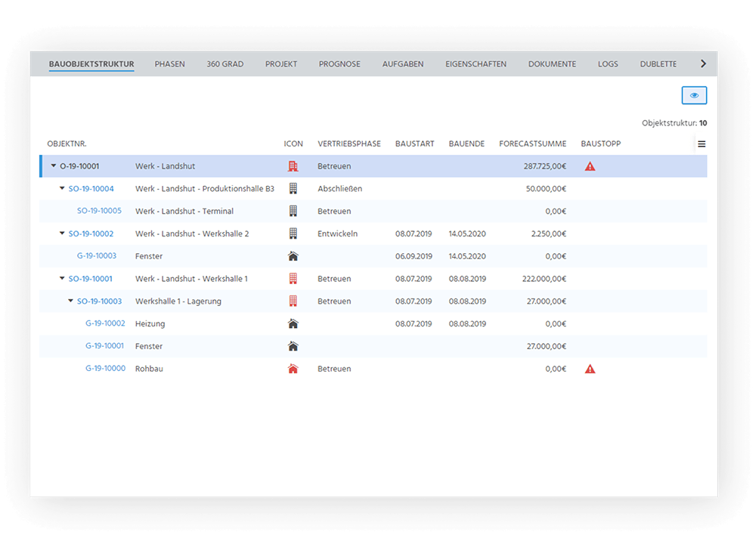Screen dimensions: 756x544
Task: Switch to the Dublette tab
Action: coord(658,64)
